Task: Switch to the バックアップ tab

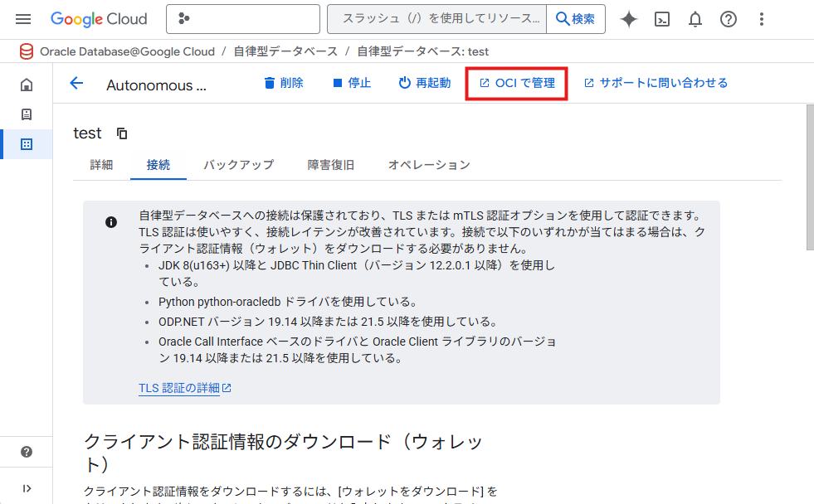Action: [x=238, y=165]
